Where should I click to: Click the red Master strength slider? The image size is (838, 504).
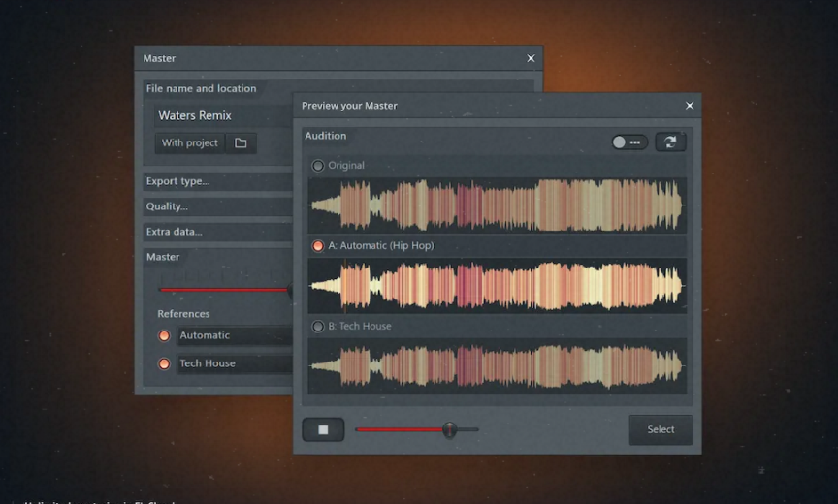pos(223,290)
